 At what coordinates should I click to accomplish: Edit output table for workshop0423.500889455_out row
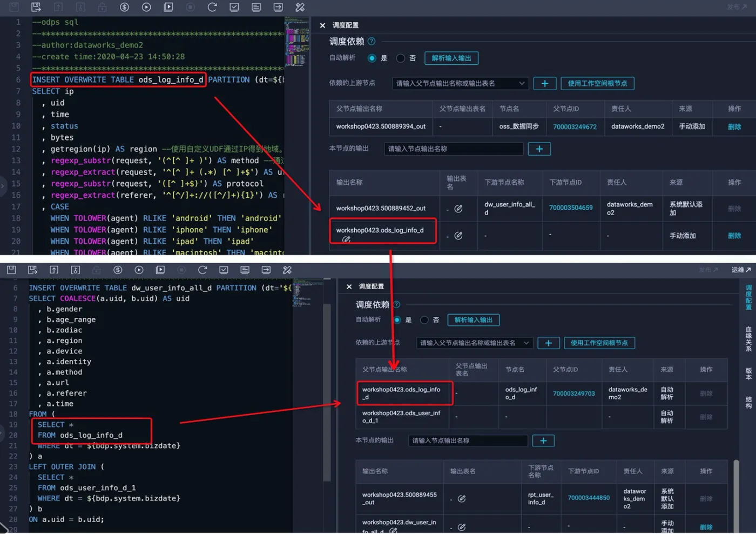click(462, 499)
